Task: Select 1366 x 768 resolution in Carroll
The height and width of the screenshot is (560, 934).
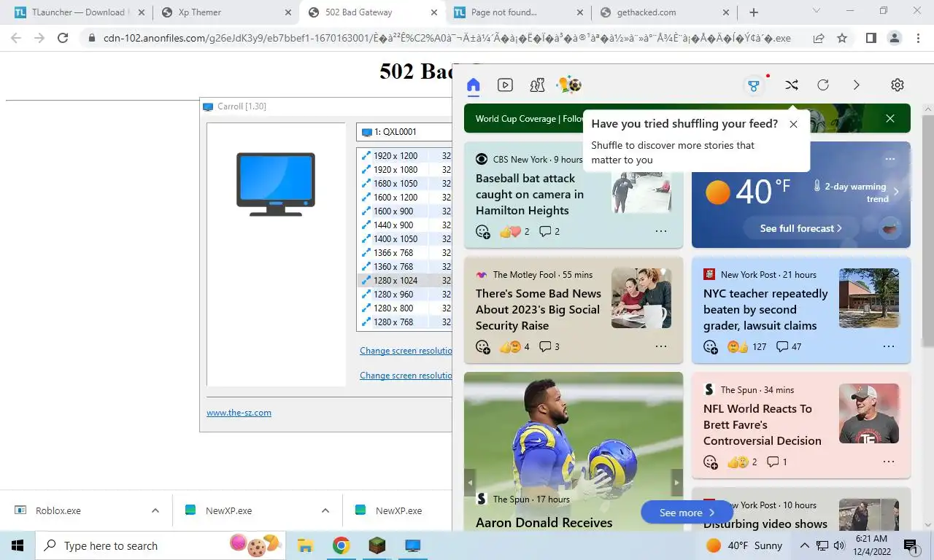Action: point(406,253)
